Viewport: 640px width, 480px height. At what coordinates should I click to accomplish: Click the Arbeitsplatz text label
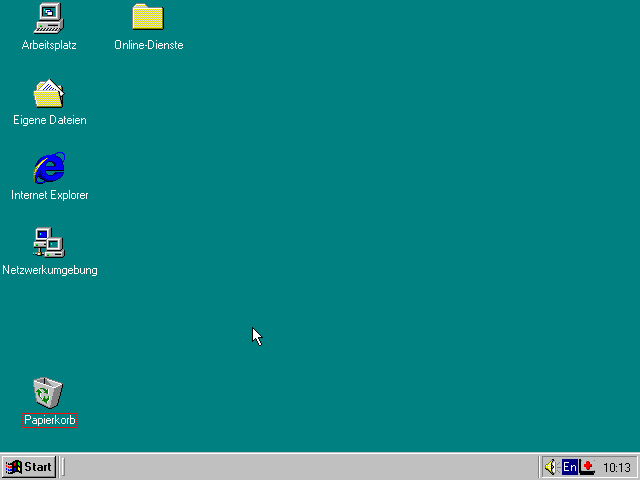49,45
